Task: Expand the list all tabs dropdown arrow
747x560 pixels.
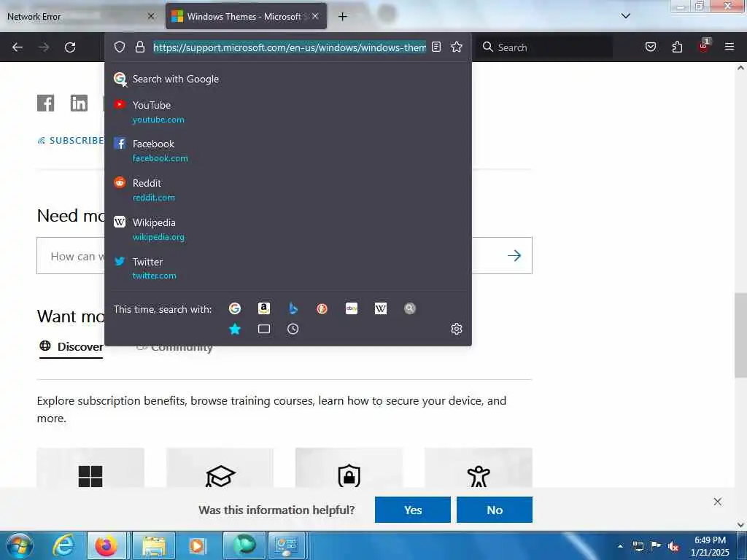Action: [x=626, y=16]
